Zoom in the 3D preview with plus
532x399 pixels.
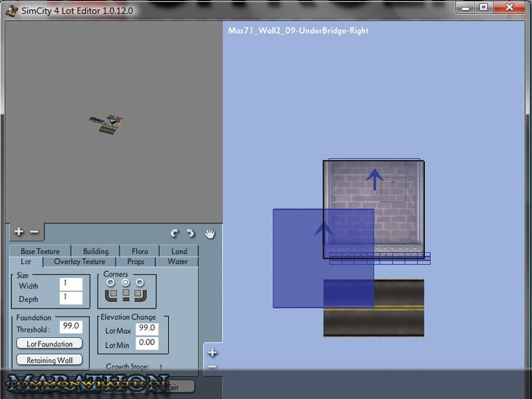[x=19, y=231]
